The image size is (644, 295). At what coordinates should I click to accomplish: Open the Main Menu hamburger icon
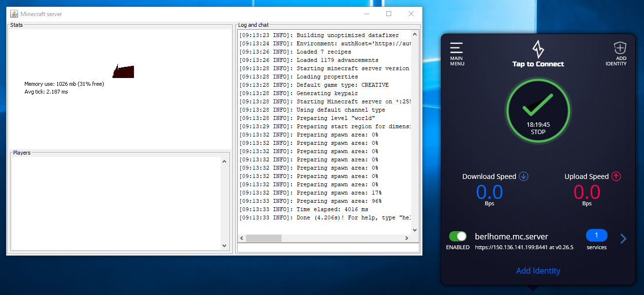[456, 48]
